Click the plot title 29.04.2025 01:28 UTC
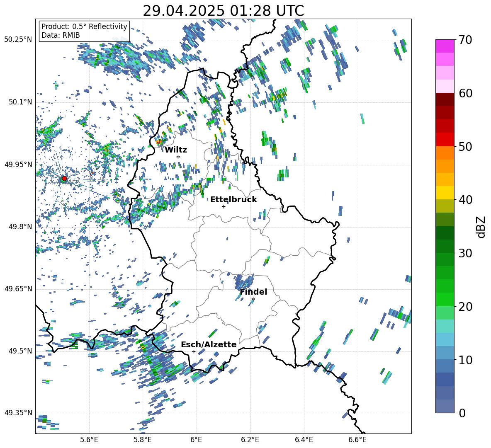 point(224,11)
